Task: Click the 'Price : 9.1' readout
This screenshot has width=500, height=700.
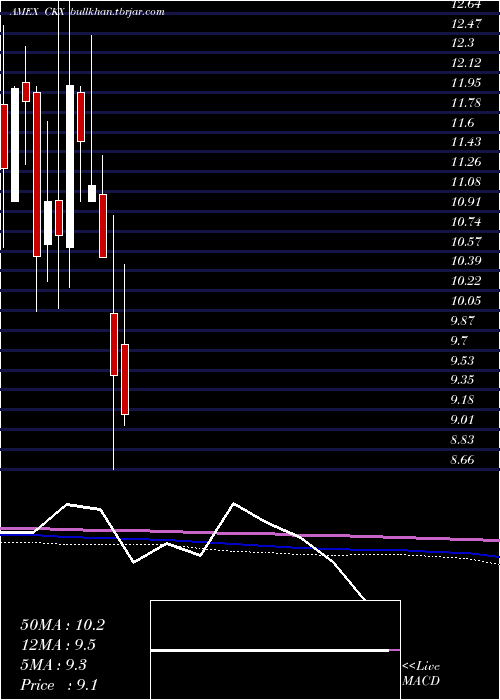Action: point(59,685)
